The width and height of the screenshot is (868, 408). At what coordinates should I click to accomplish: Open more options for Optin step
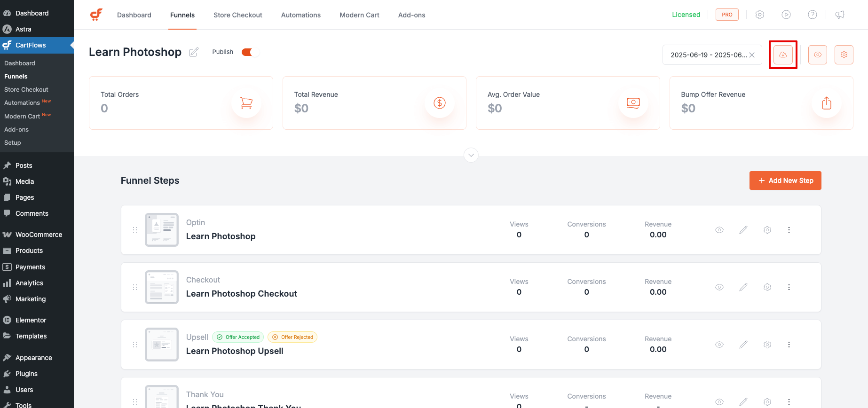coord(789,230)
